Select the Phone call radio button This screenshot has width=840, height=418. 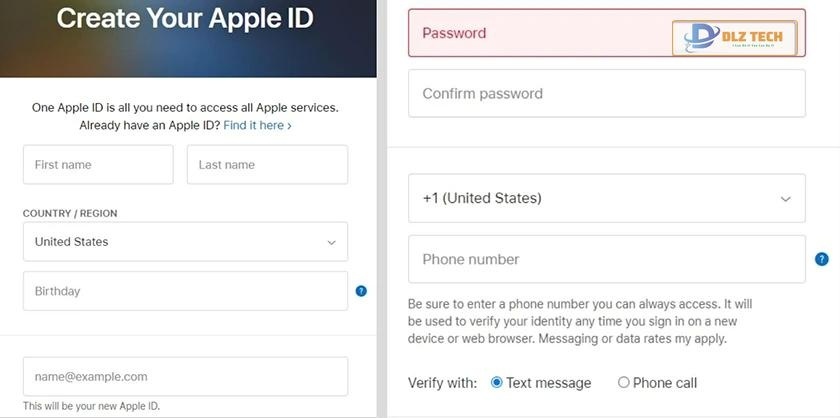(624, 383)
